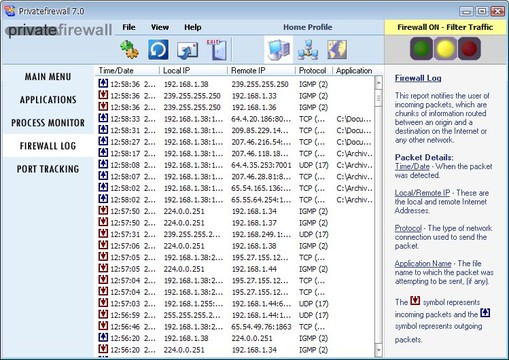Select remote IP 65.55.64.254 cell

click(261, 200)
